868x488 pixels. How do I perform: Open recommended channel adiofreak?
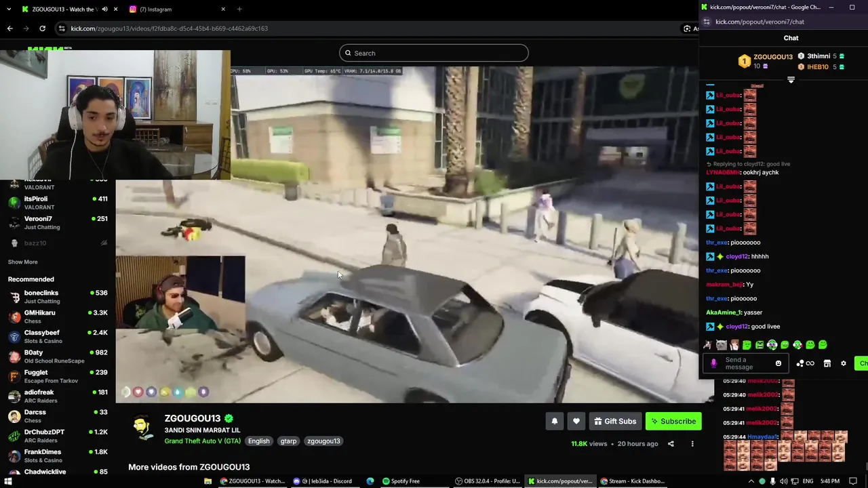click(58, 396)
